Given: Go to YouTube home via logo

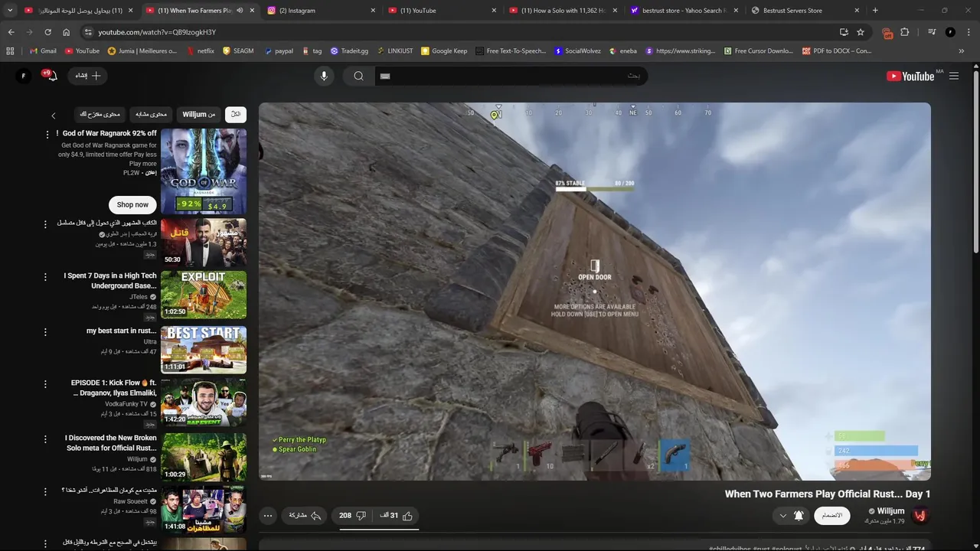Looking at the screenshot, I should coord(910,76).
